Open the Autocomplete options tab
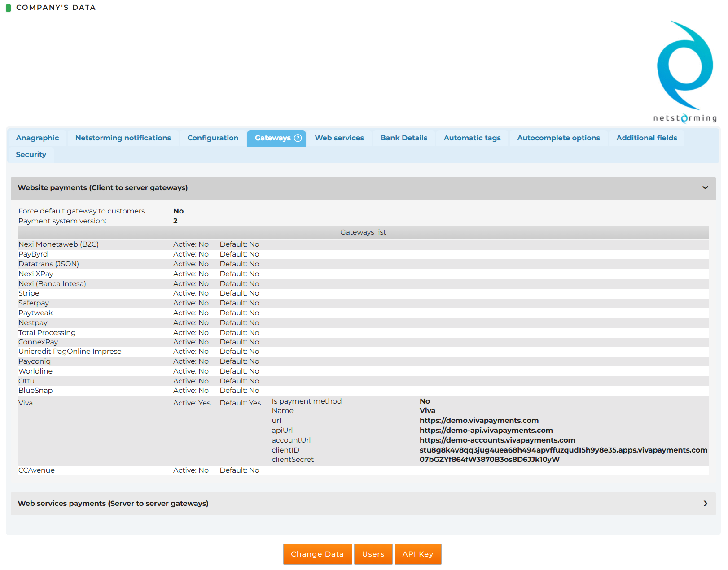This screenshot has width=728, height=570. coord(558,138)
